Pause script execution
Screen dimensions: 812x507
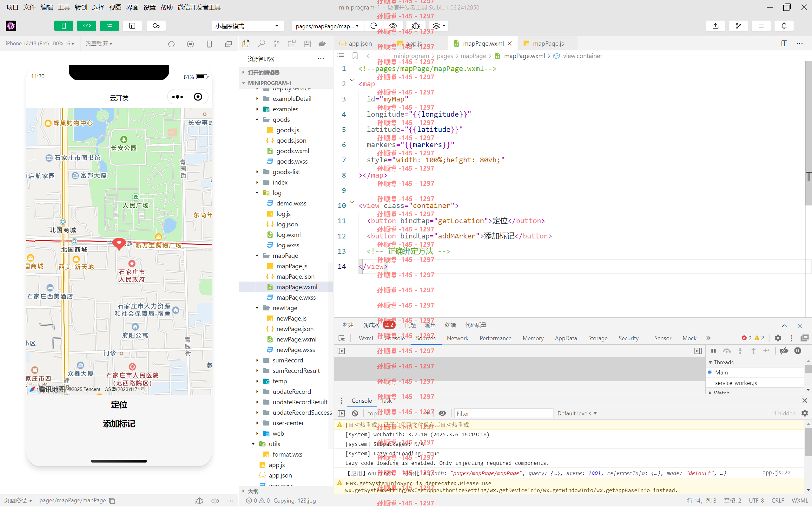point(713,351)
